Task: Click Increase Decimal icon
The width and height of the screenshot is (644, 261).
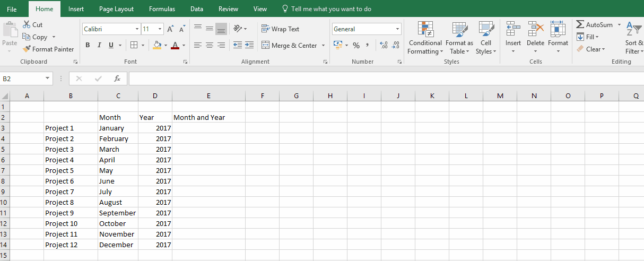Action: pos(384,45)
